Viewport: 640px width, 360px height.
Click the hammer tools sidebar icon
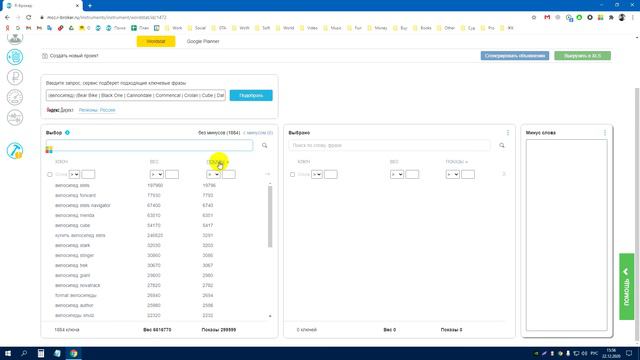[x=15, y=151]
